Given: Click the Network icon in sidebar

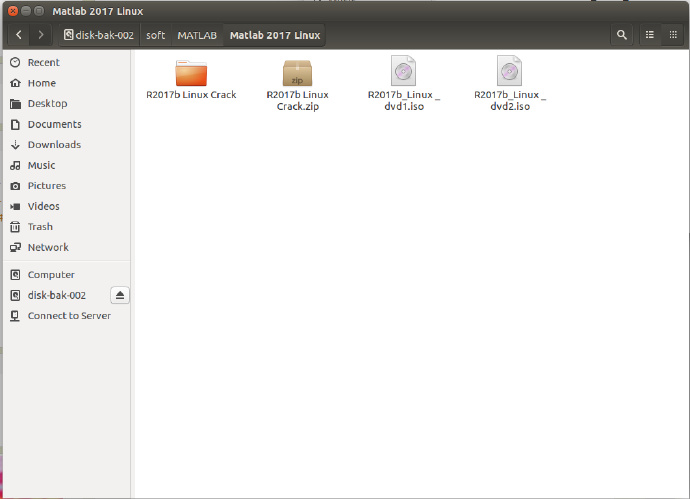Looking at the screenshot, I should click(x=15, y=247).
